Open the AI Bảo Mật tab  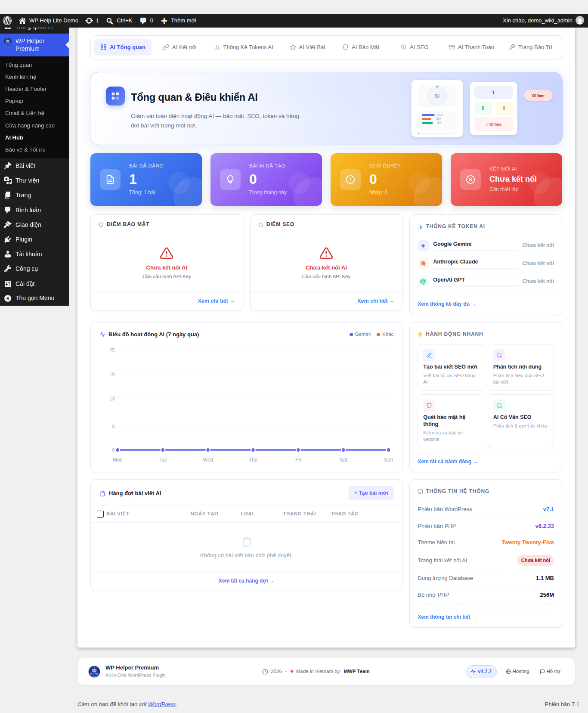(x=361, y=47)
